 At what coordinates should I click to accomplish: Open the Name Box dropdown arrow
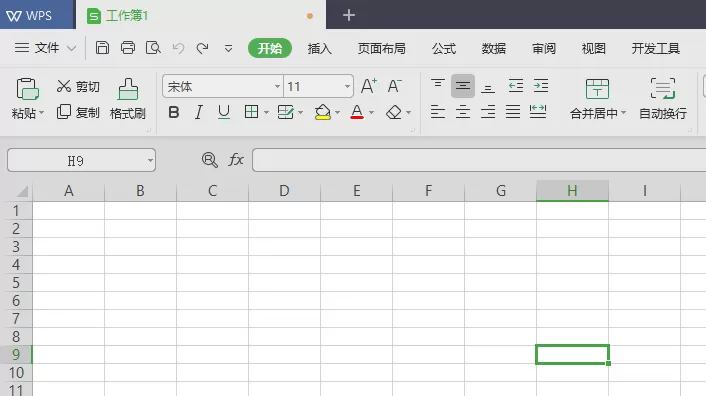pyautogui.click(x=150, y=161)
